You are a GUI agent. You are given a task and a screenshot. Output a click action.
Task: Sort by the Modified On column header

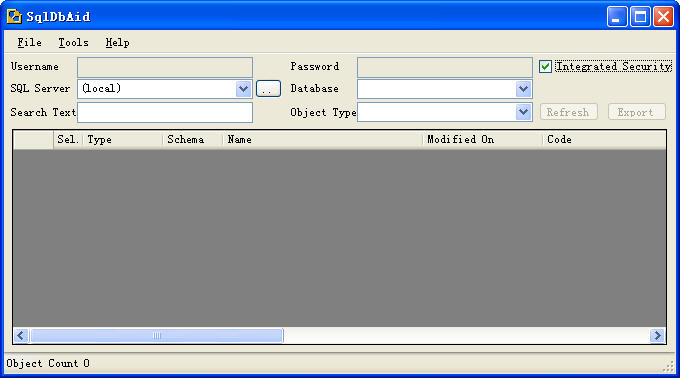[482, 140]
